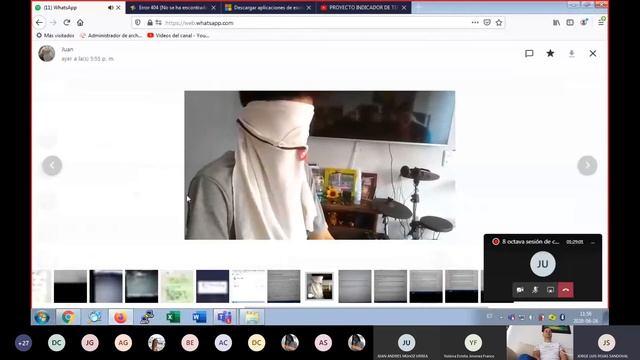Toggle camera in Teams mini call window

(520, 290)
